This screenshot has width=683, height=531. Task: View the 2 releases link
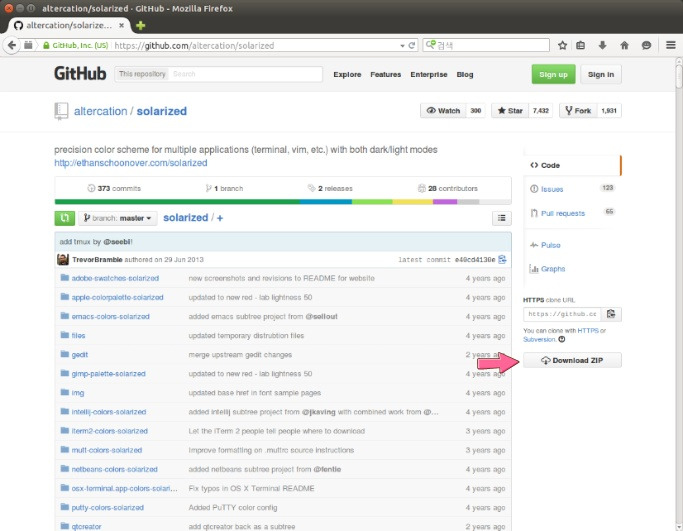point(330,189)
